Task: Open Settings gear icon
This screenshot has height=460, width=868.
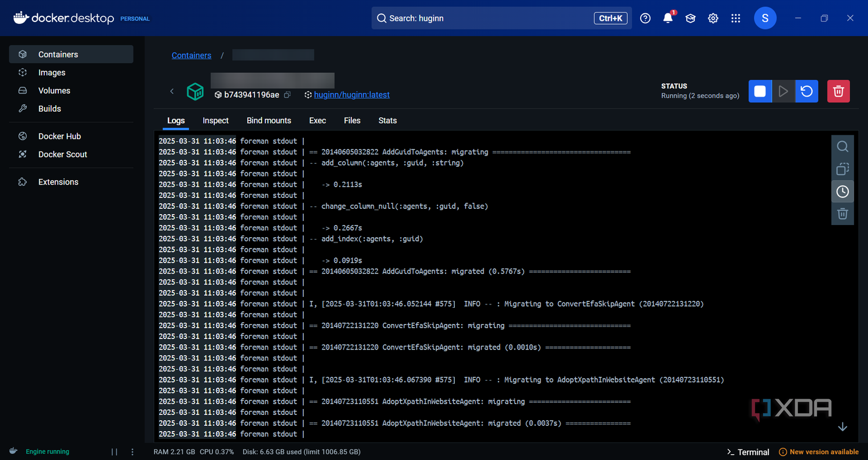Action: 713,19
